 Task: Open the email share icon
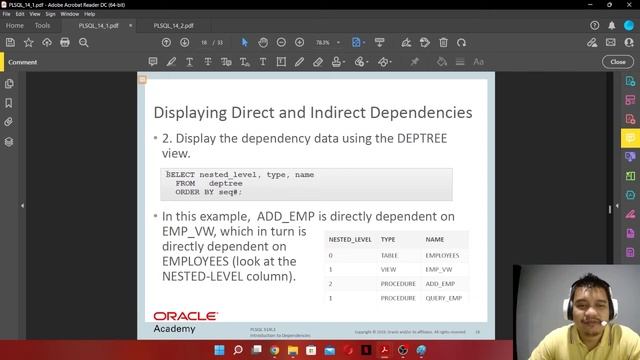tap(611, 42)
